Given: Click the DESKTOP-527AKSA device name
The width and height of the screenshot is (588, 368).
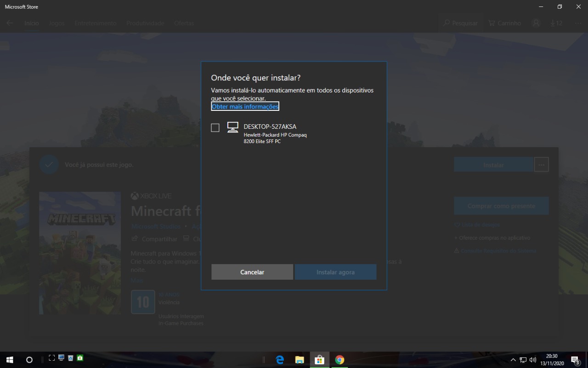Looking at the screenshot, I should [270, 126].
